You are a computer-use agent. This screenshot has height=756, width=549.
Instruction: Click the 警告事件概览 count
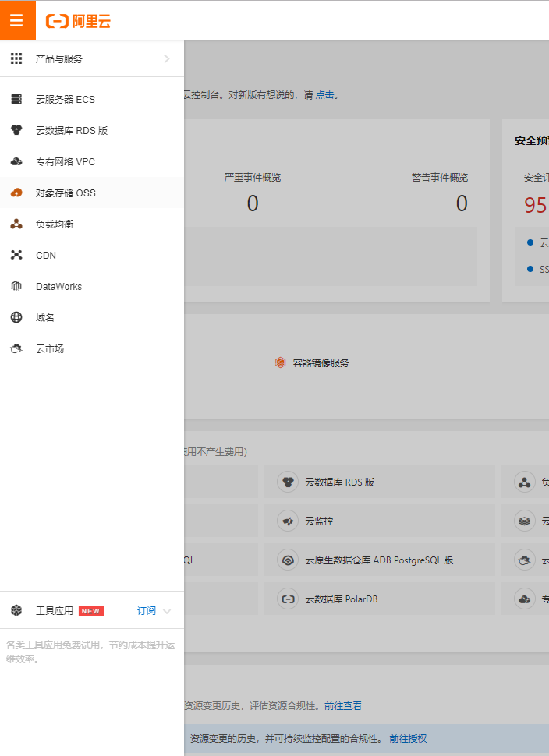click(462, 203)
